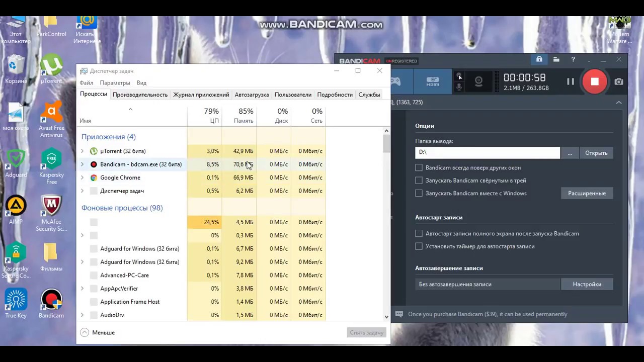
Task: Open ParkControl desktop icon
Action: [51, 26]
